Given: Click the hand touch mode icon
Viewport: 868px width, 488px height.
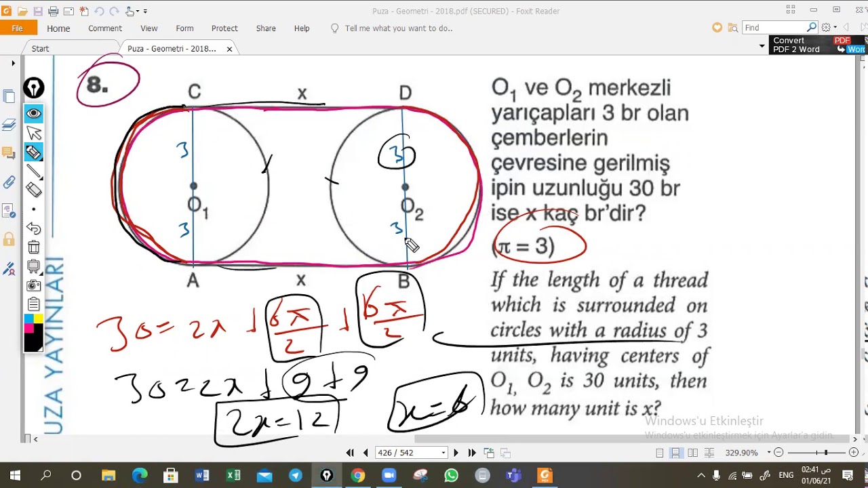Looking at the screenshot, I should (131, 12).
